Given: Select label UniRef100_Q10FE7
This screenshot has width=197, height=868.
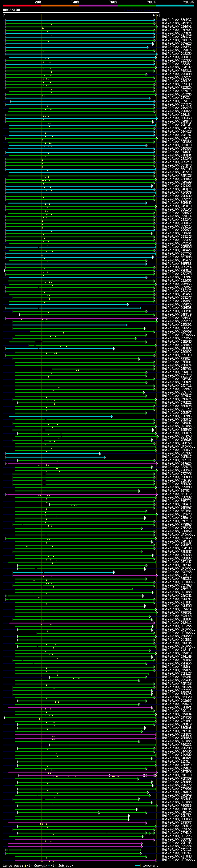Looking at the screenshot, I should 177,47.
